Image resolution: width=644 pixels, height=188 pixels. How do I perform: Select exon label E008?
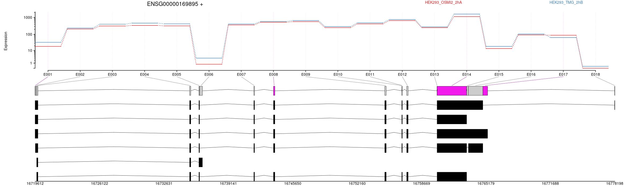click(273, 74)
